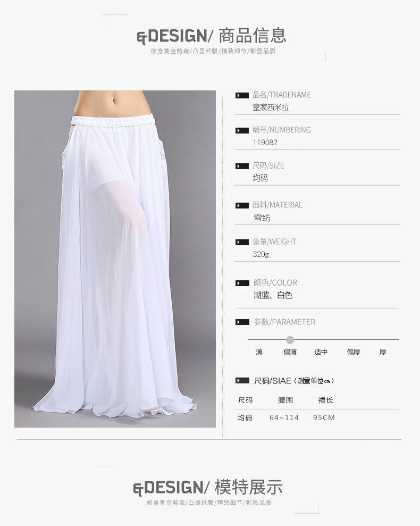Click the arrow icon beside 尺码/SIZE
Image resolution: width=420 pixels, height=526 pixels.
click(x=242, y=166)
